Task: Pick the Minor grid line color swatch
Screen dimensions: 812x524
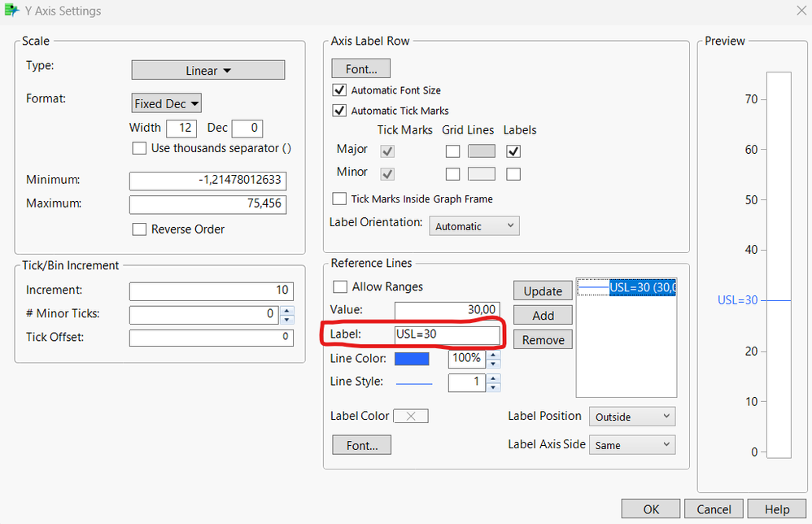Action: (x=482, y=174)
